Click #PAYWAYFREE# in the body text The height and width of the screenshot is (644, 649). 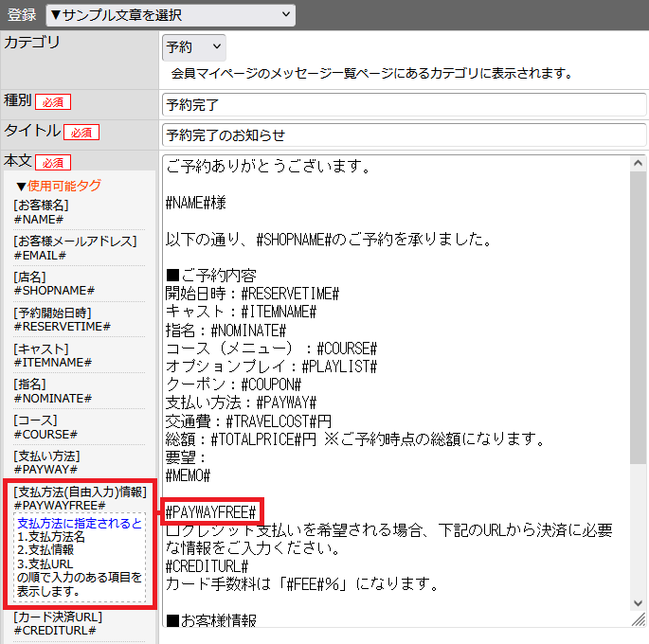(210, 513)
